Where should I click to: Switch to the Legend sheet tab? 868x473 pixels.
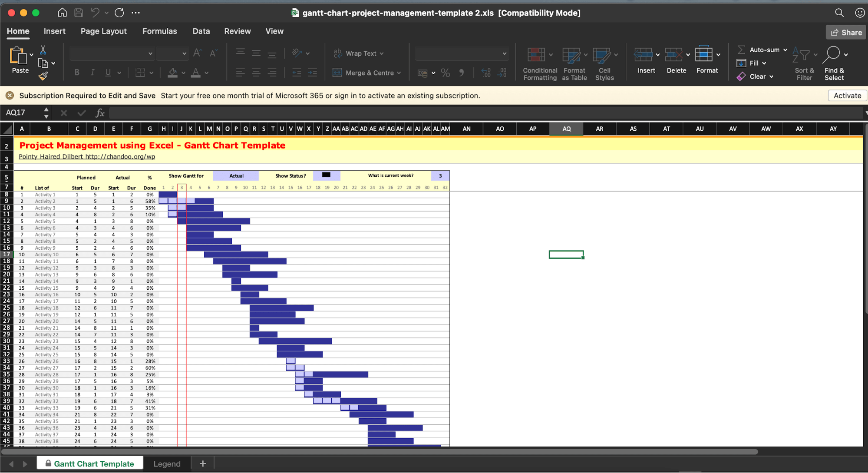(167, 464)
